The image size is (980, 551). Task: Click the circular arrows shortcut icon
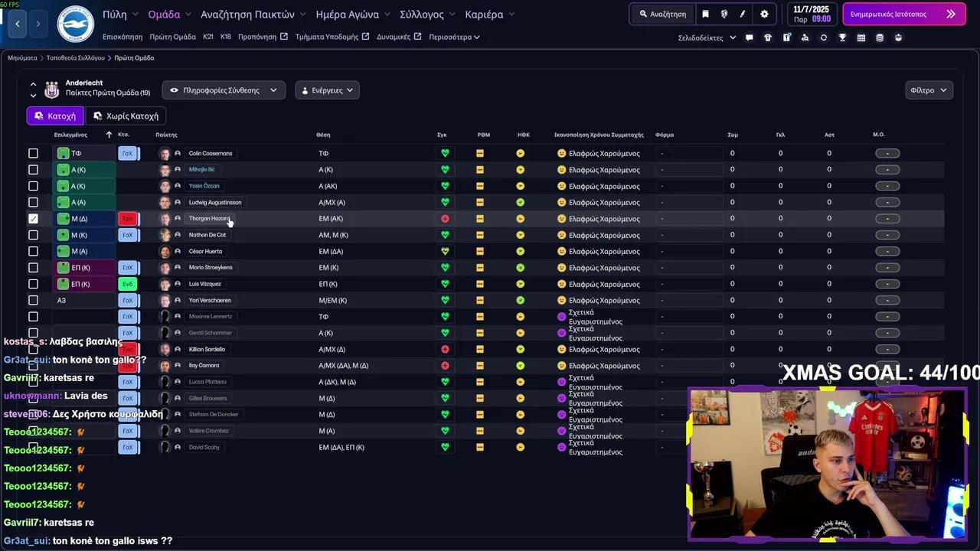(824, 37)
